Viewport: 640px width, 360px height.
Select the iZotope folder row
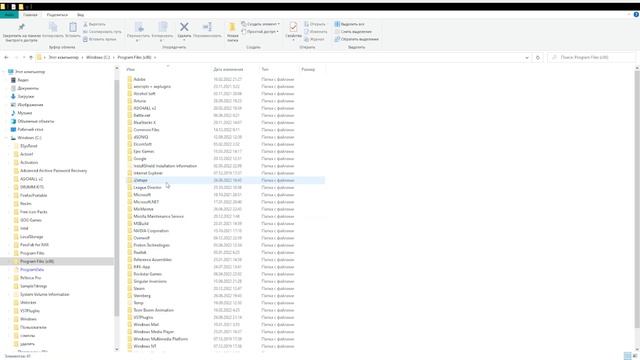point(225,180)
